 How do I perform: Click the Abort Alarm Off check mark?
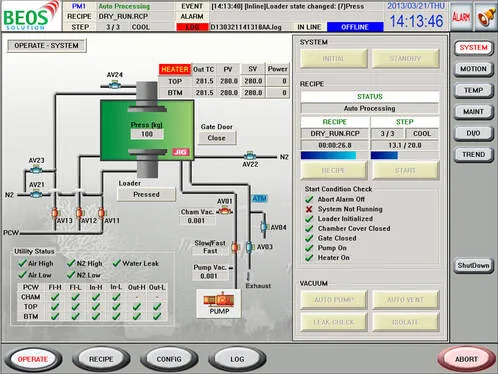coord(309,199)
